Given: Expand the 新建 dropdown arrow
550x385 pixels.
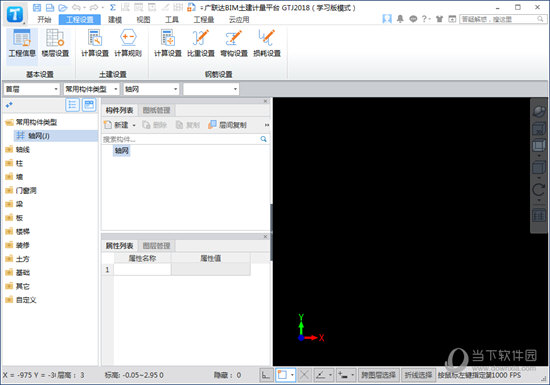Looking at the screenshot, I should point(134,125).
